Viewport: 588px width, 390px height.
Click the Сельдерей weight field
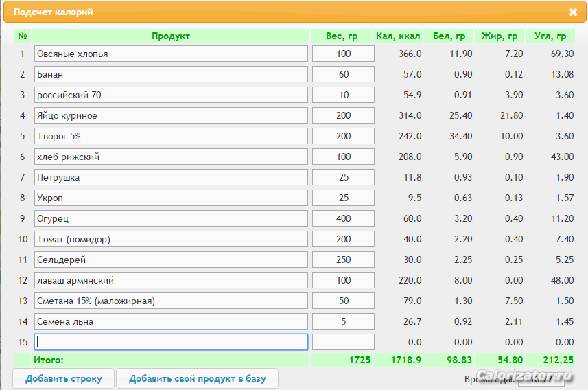tap(343, 260)
